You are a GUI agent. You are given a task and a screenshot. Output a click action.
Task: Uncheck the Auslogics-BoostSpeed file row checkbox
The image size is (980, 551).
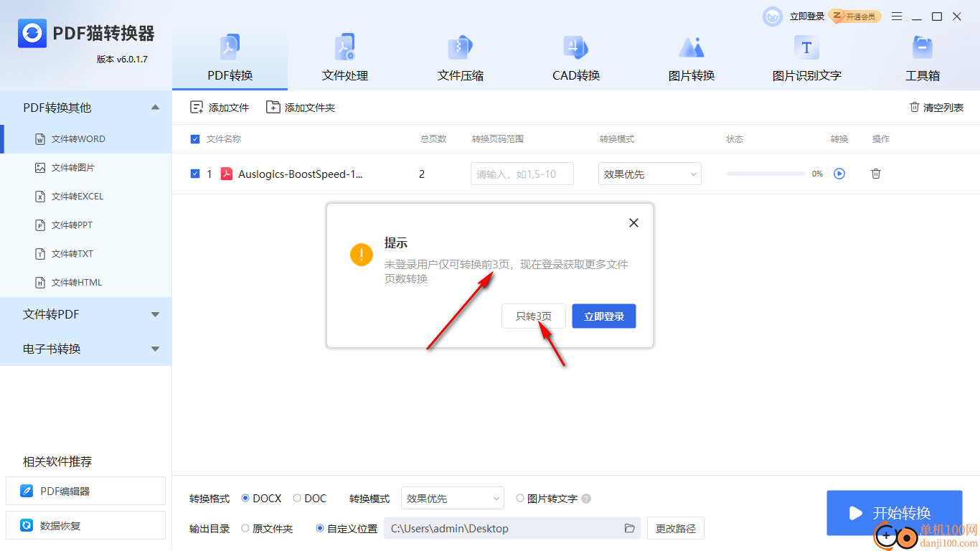195,174
